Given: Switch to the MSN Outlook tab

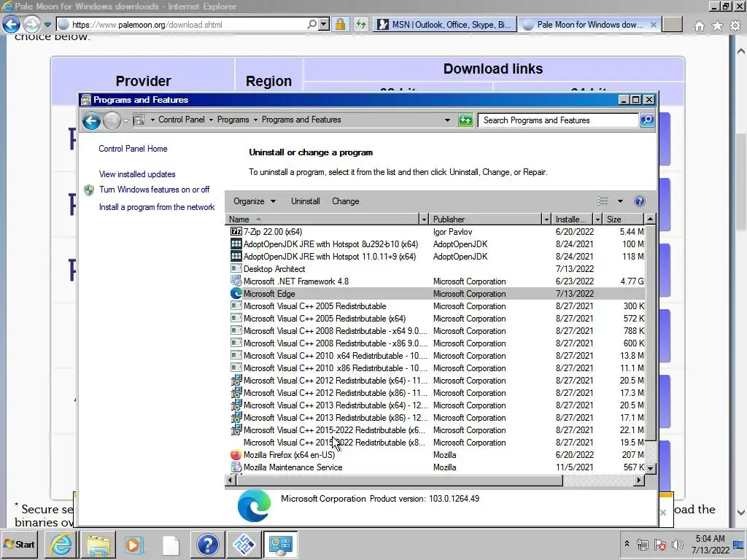Looking at the screenshot, I should 444,25.
